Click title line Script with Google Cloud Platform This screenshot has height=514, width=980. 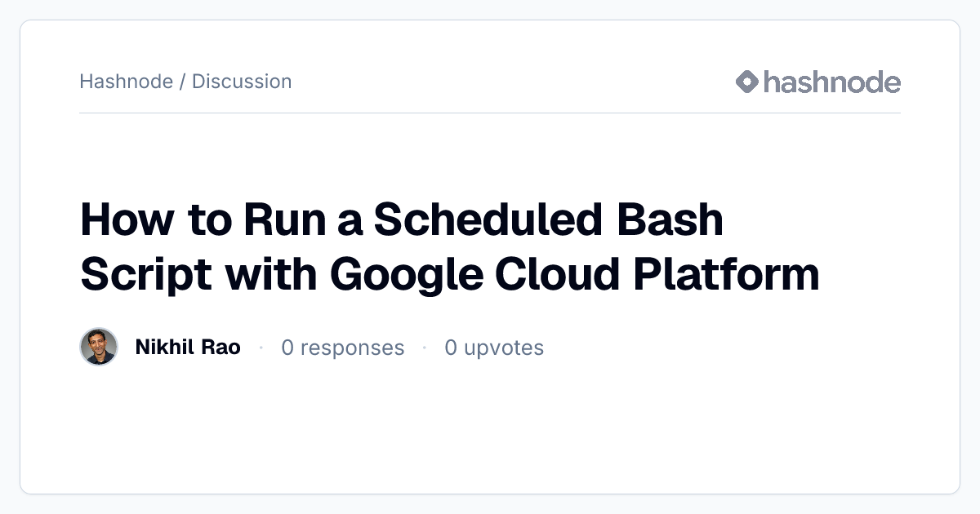coord(450,274)
